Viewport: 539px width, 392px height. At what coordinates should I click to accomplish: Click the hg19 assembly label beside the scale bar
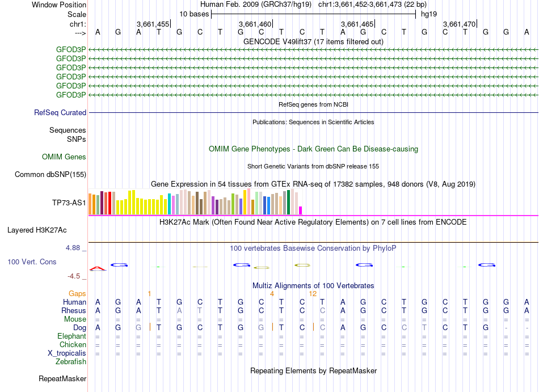pyautogui.click(x=429, y=14)
